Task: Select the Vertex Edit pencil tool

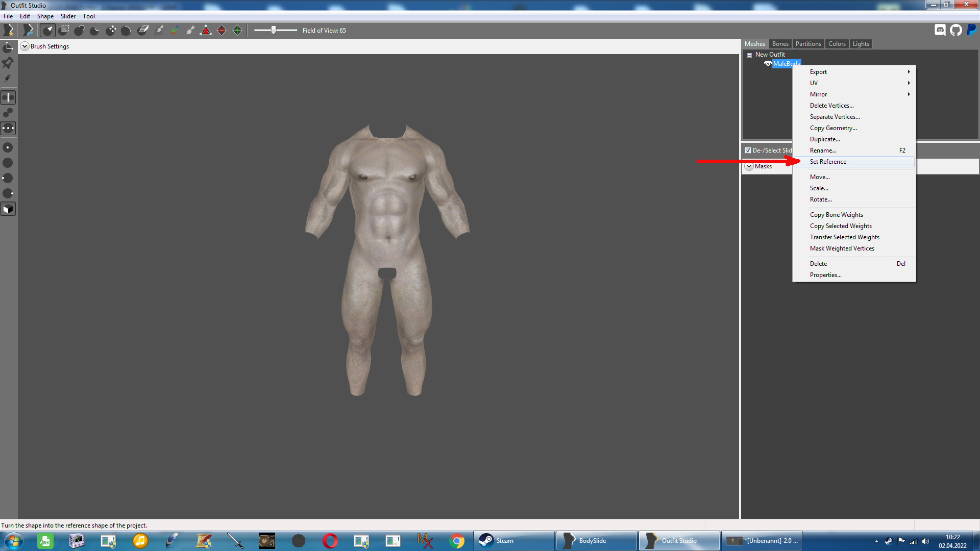Action: click(8, 79)
